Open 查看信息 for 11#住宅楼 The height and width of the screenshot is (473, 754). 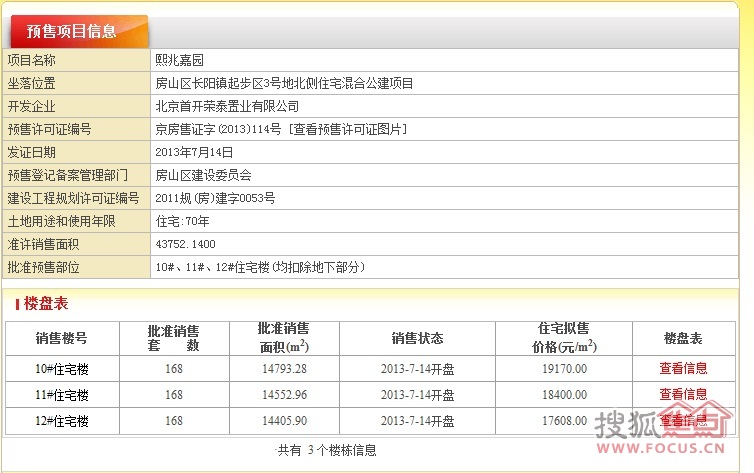pos(683,395)
